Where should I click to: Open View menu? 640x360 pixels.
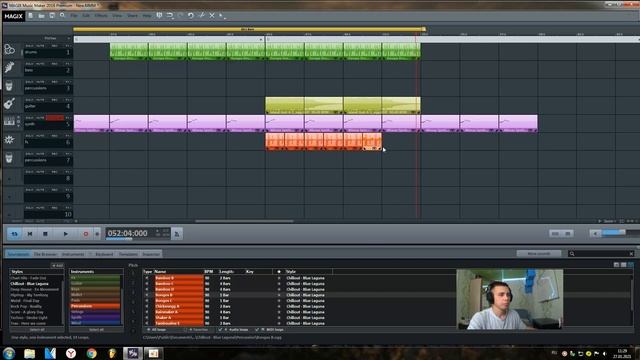117,16
